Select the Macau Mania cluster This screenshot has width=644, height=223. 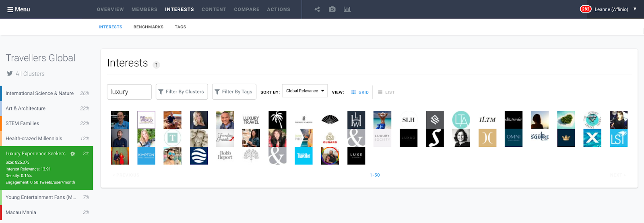click(47, 213)
